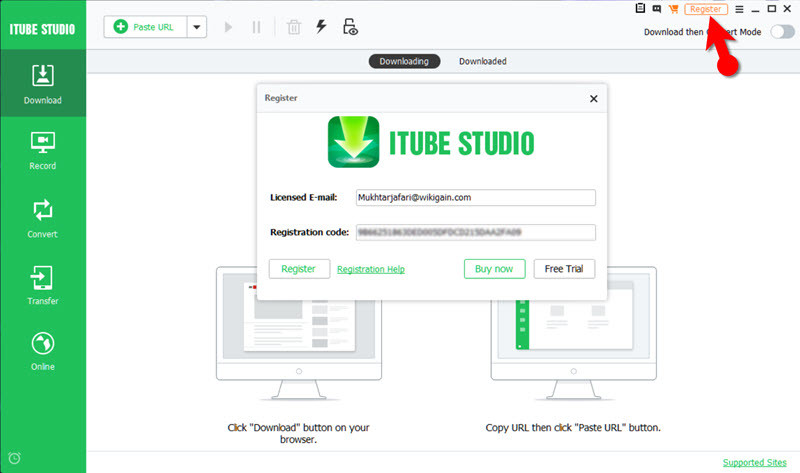Click the orange Register button in title bar
This screenshot has width=800, height=473.
(x=706, y=9)
